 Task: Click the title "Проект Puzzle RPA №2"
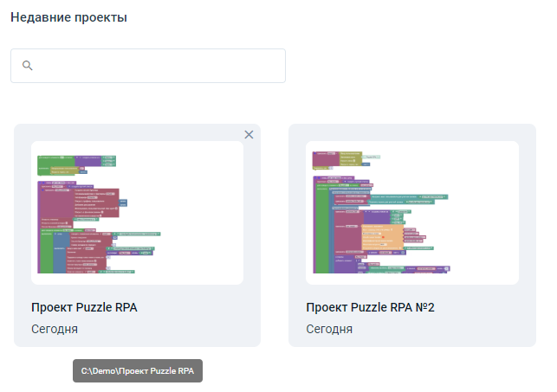tap(370, 307)
